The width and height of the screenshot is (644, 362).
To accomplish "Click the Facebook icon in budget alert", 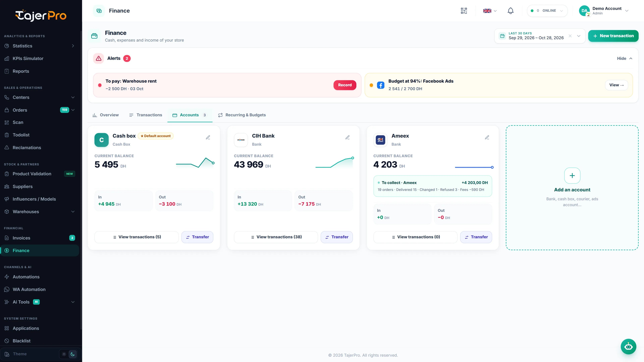I will click(381, 85).
